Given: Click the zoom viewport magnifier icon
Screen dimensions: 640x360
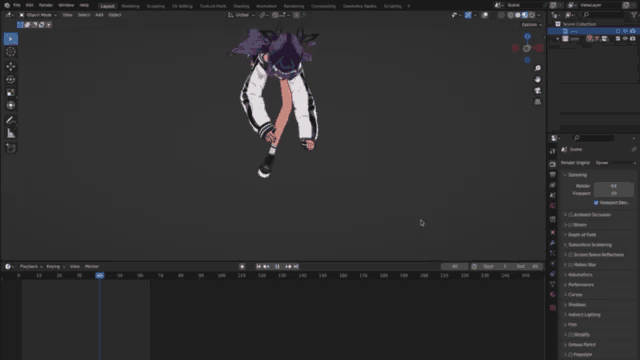Looking at the screenshot, I should pyautogui.click(x=538, y=68).
